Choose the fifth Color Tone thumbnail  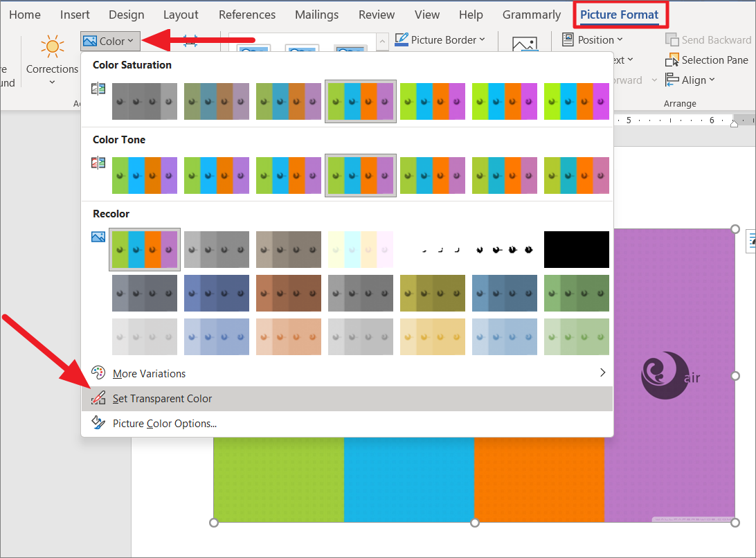point(433,176)
